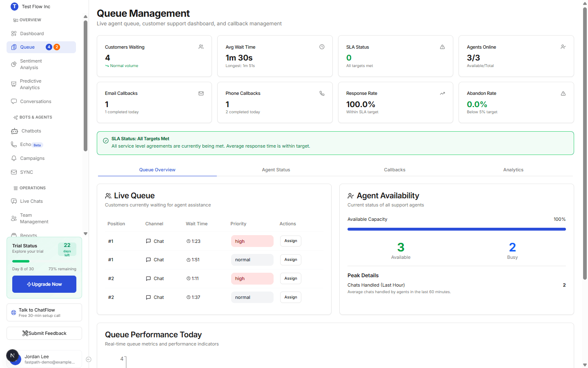Assign the chat waiting 1:37
Viewport: 588px width, 368px height.
coord(291,297)
